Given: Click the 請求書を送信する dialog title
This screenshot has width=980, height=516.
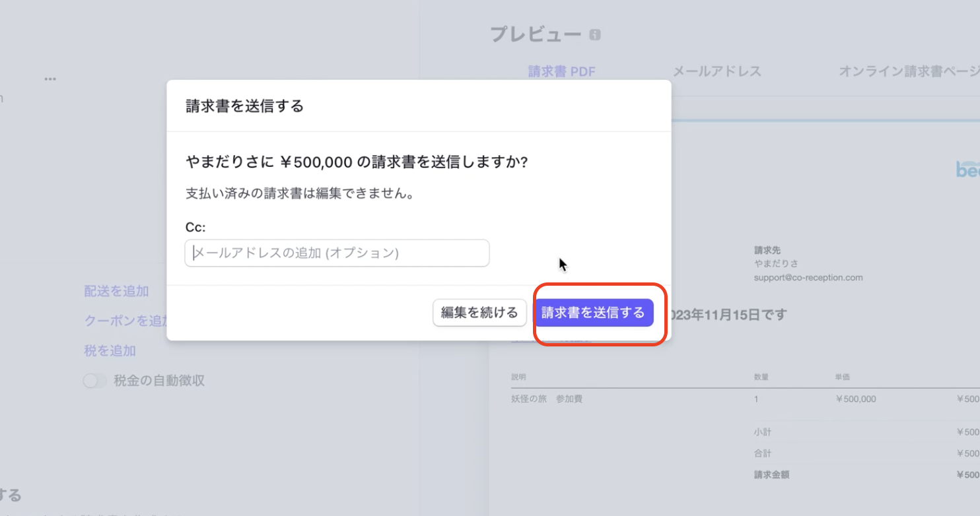Looking at the screenshot, I should coord(244,106).
